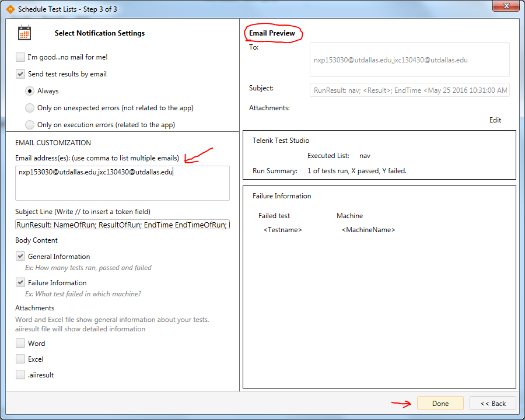Select the "Always" radio option
525x420 pixels.
(30, 91)
